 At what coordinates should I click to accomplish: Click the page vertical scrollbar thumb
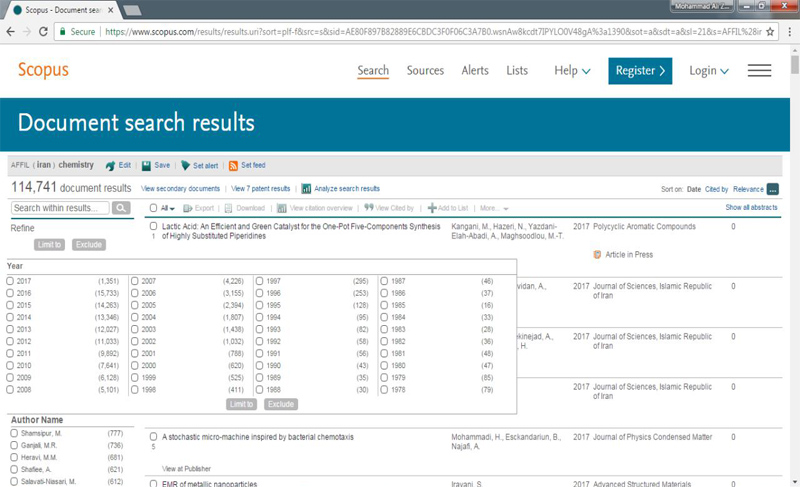click(x=795, y=65)
